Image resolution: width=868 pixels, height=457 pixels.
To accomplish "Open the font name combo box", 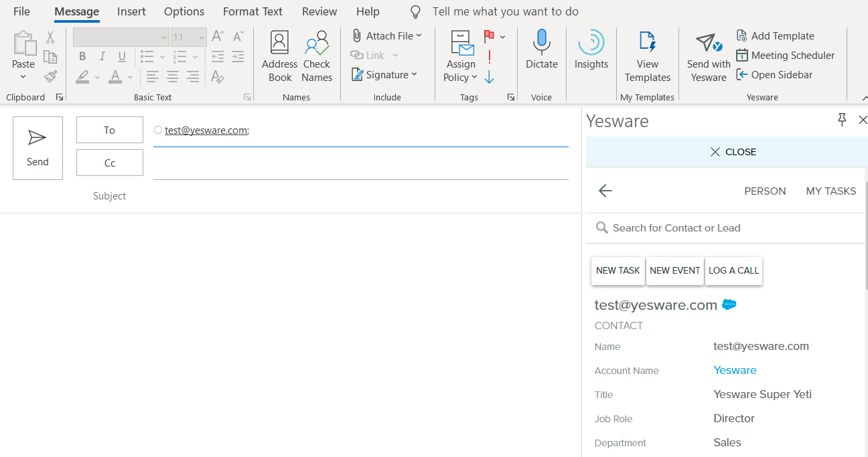I will pos(121,37).
